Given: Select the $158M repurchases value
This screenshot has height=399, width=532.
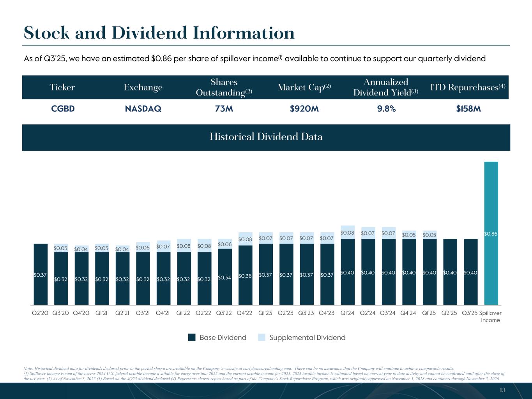Looking at the screenshot, I should (468, 109).
